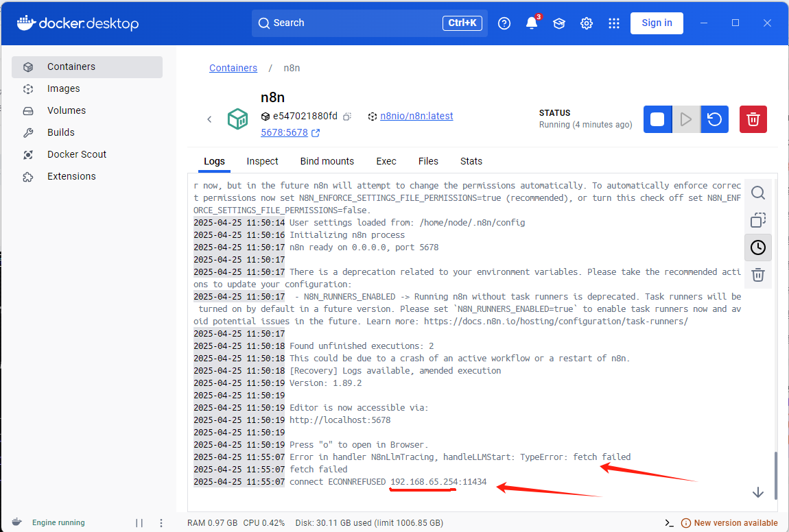The height and width of the screenshot is (532, 789).
Task: Click the Engine running status text
Action: click(x=58, y=523)
